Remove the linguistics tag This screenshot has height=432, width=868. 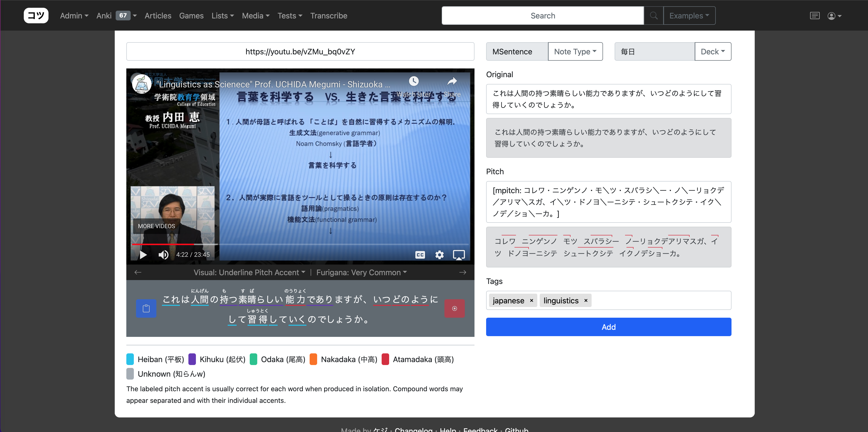click(586, 300)
